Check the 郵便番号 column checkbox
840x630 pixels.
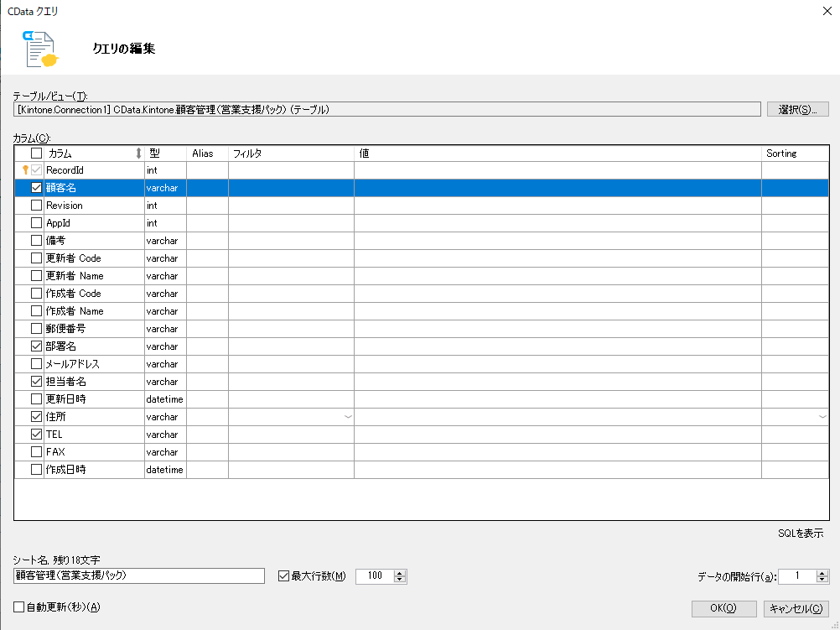(36, 329)
